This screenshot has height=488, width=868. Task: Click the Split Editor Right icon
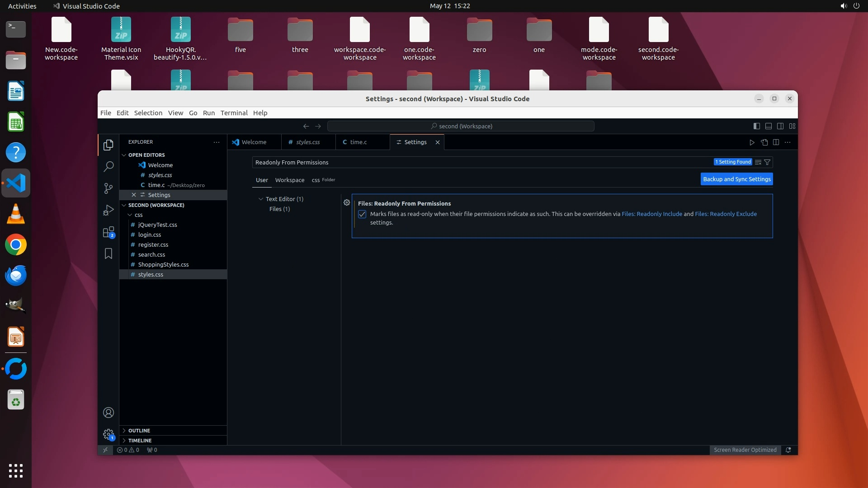tap(776, 142)
